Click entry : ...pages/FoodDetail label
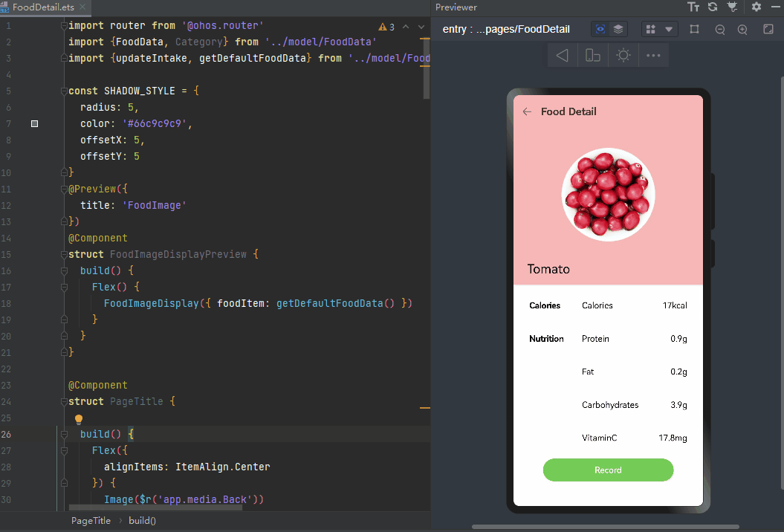Screen dimensions: 784x532 tap(506, 30)
